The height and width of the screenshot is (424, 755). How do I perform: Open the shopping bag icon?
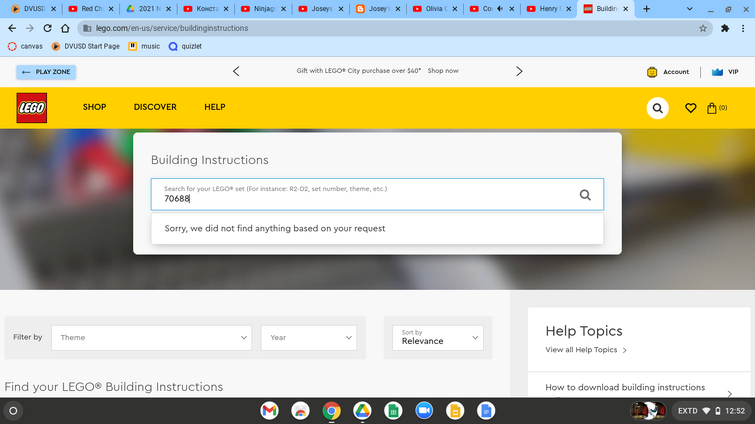pos(712,108)
